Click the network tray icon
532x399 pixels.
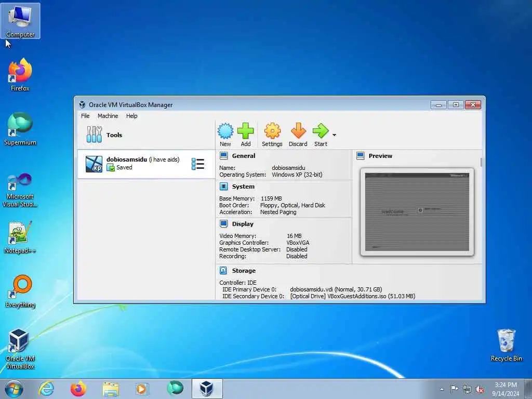click(467, 389)
